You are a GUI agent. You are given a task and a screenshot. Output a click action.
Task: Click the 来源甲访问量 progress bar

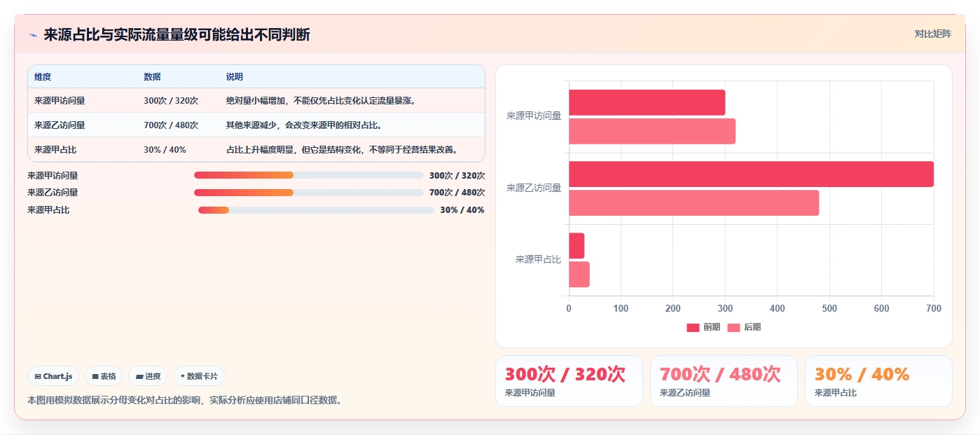click(309, 175)
